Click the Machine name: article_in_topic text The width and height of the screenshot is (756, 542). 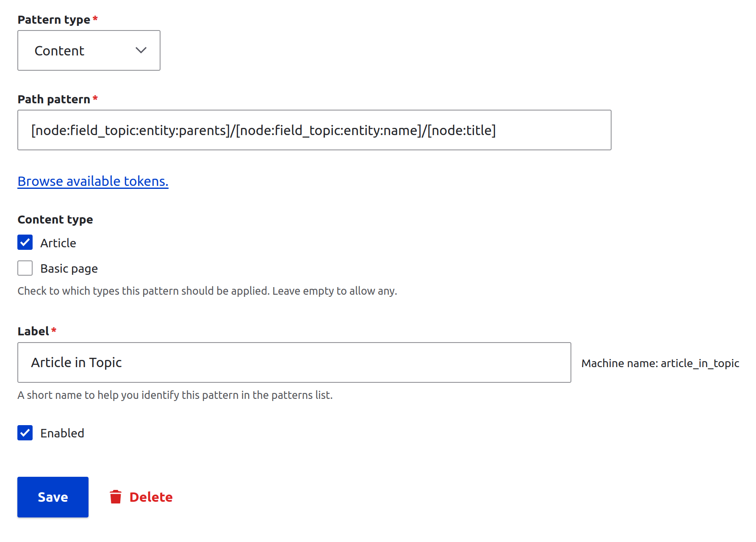[660, 363]
